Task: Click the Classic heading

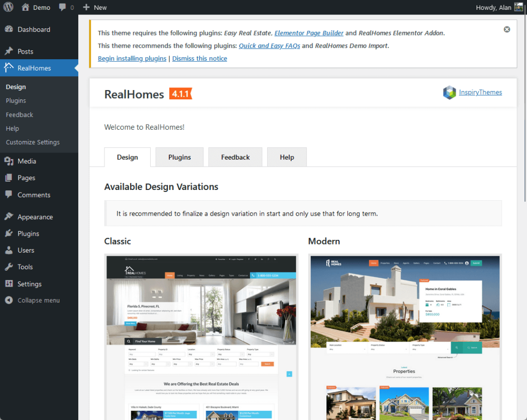Action: [118, 241]
